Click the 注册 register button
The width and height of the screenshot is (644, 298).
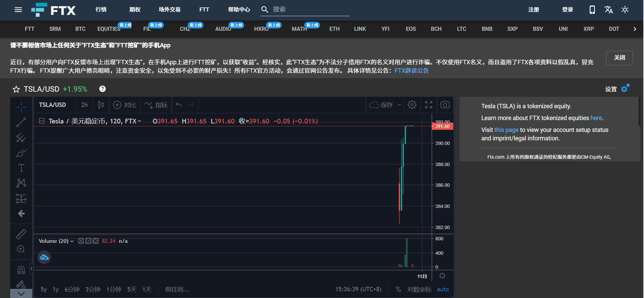coord(534,9)
